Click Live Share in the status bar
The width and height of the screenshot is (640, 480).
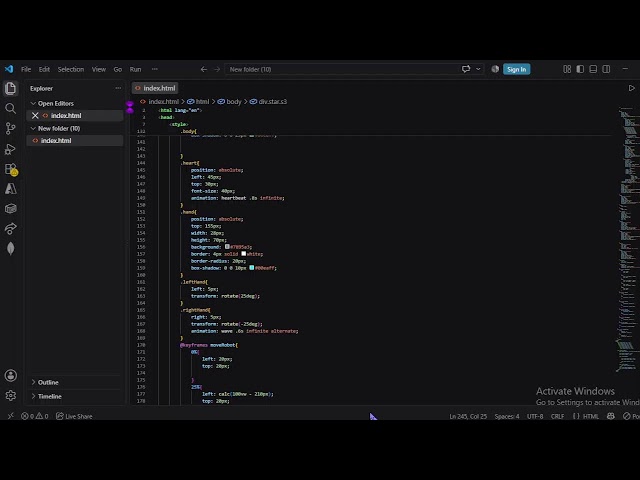click(74, 416)
